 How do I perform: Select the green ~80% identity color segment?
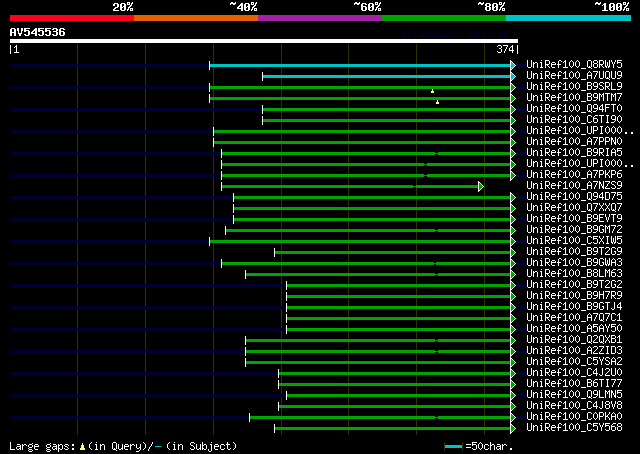click(x=444, y=18)
